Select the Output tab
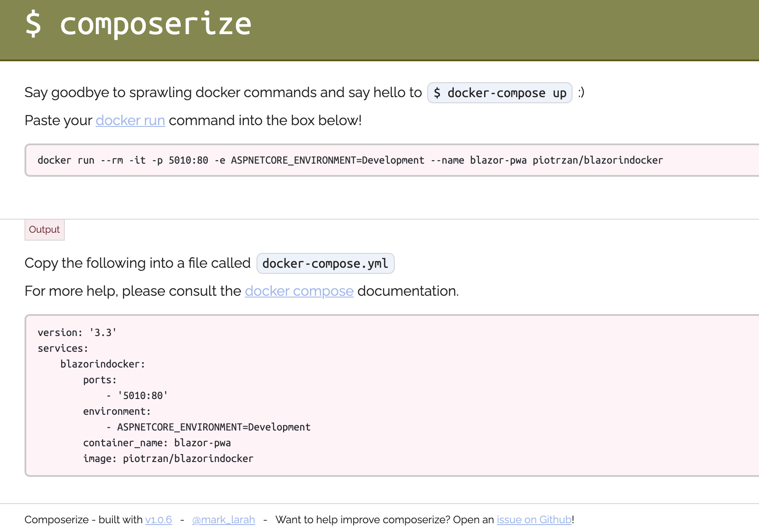Screen dimensions: 759x532 pos(44,229)
